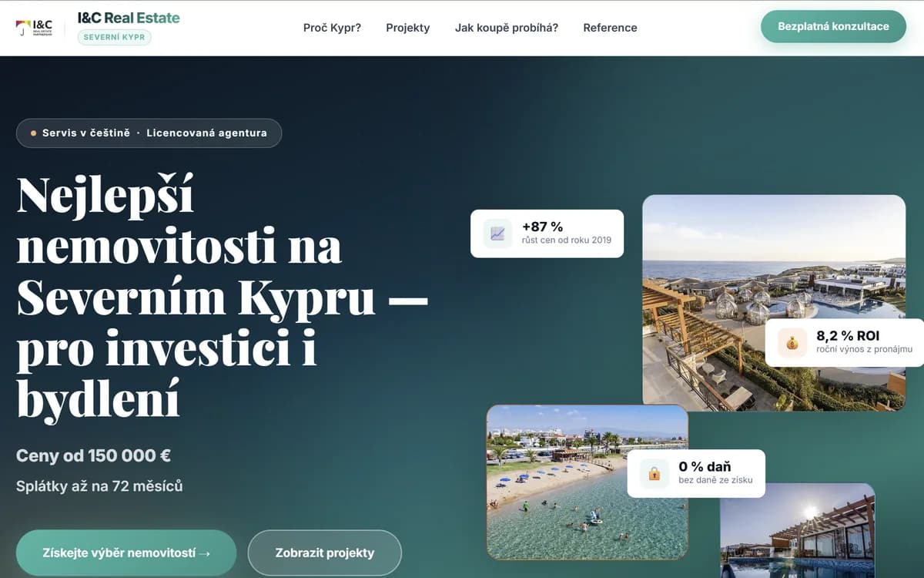924x578 pixels.
Task: Click the I&C logo icon in header
Action: [34, 28]
